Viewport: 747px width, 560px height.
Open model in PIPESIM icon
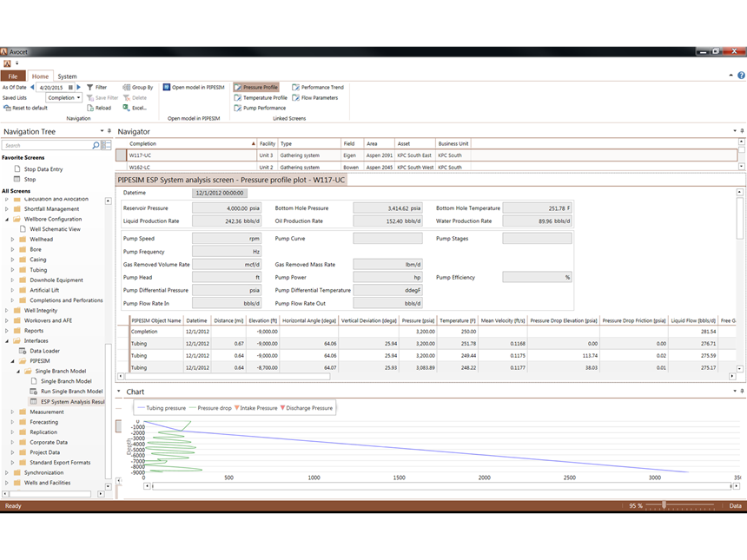click(167, 88)
